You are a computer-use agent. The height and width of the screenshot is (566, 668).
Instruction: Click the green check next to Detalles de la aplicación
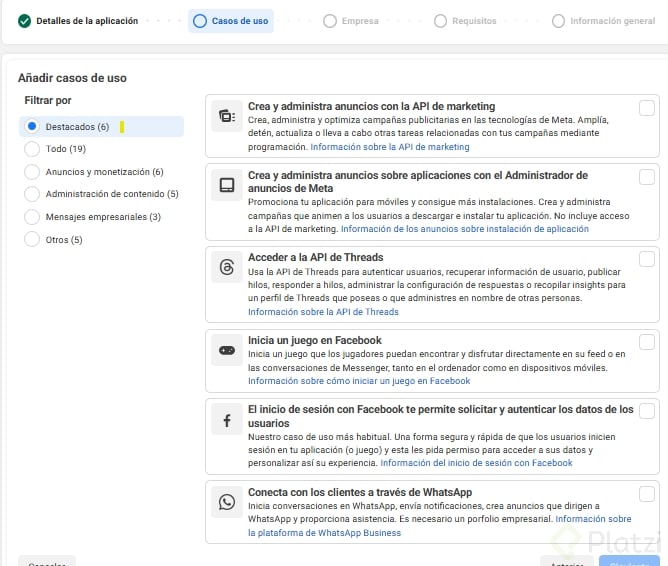(24, 21)
